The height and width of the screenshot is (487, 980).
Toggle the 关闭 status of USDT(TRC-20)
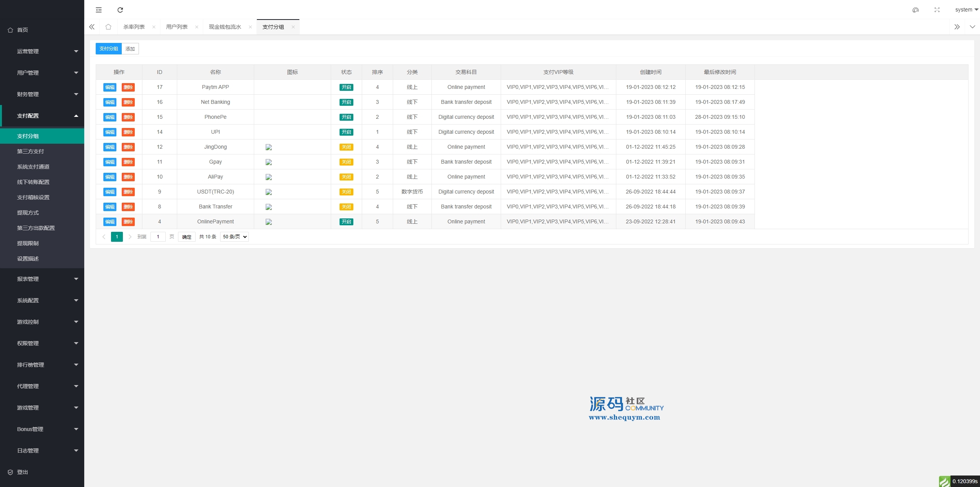[346, 192]
